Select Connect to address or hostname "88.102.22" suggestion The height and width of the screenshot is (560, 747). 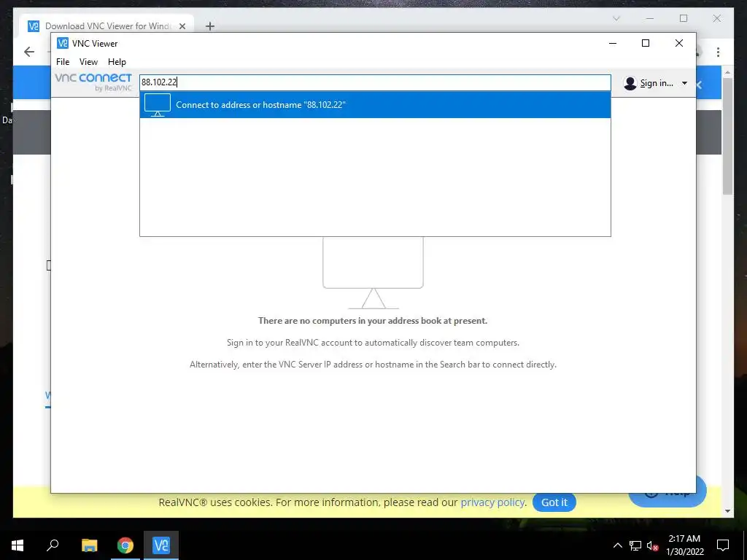[x=375, y=105]
